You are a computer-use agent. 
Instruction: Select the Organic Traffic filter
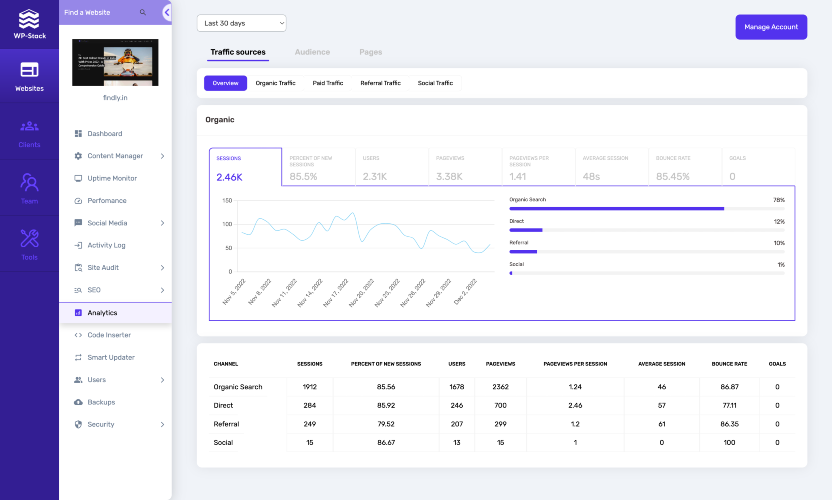[275, 83]
